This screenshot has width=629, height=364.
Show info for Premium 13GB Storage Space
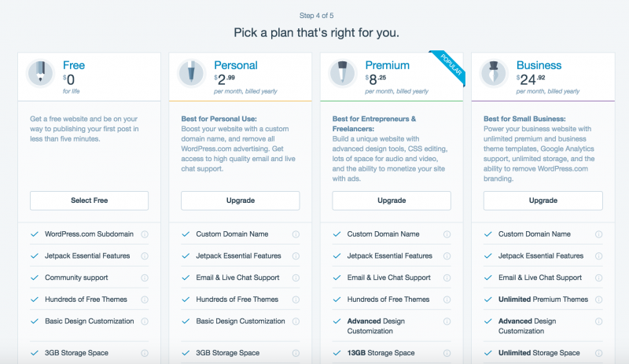pos(447,353)
